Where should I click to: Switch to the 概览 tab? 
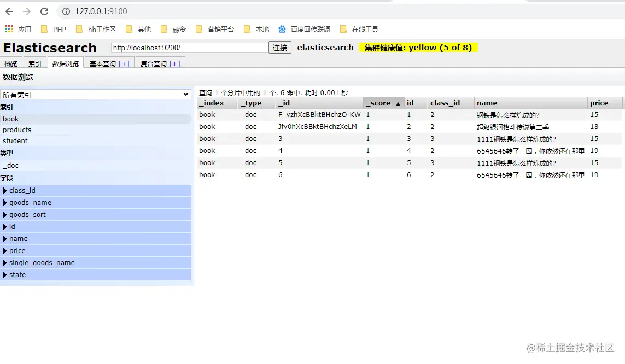click(x=11, y=63)
